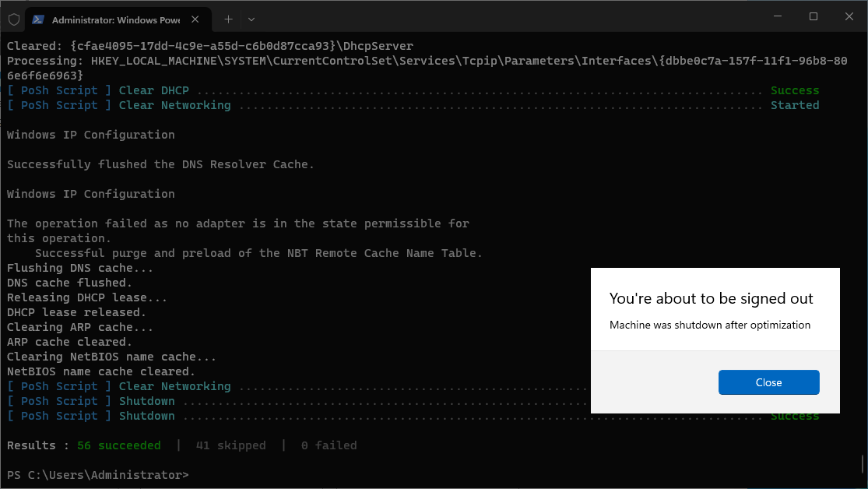Screen dimensions: 868x489
Task: Click the terminal vertical scrollbar thumb
Action: pos(863,463)
